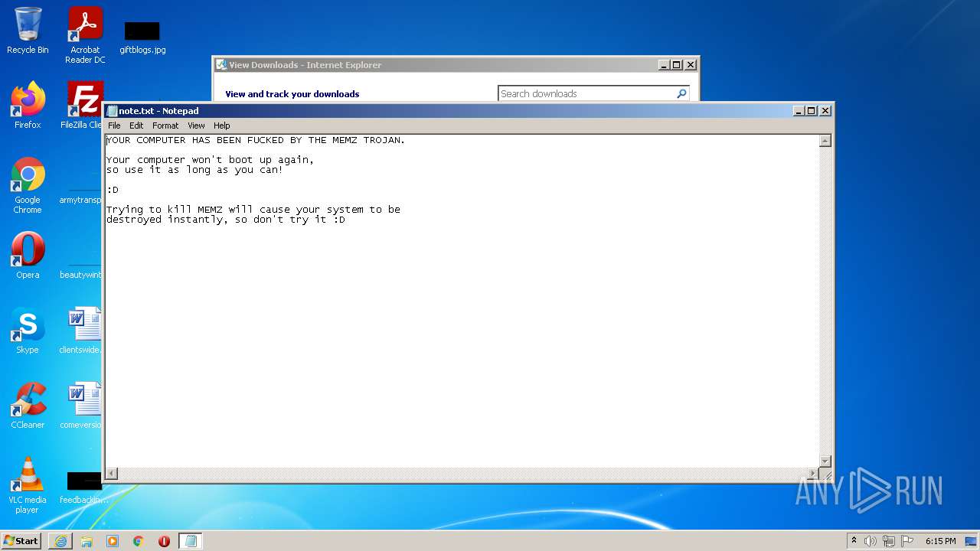
Task: Close the Notepad window
Action: coord(825,111)
